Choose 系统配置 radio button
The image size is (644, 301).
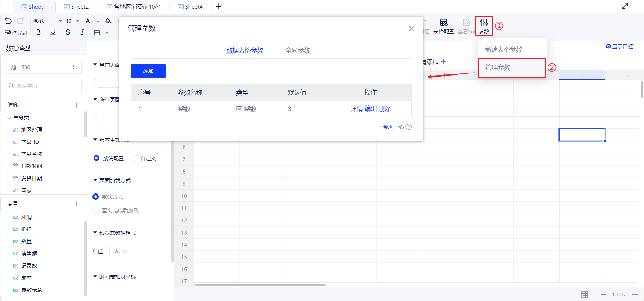97,158
